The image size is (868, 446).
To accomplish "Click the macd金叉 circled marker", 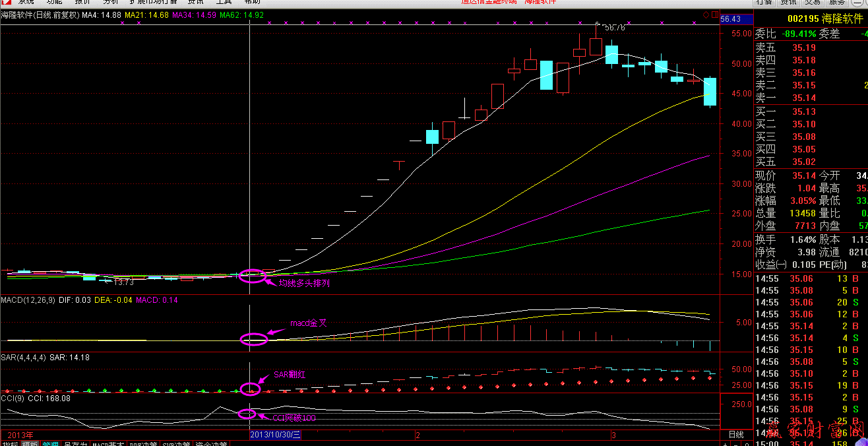I will [x=253, y=340].
